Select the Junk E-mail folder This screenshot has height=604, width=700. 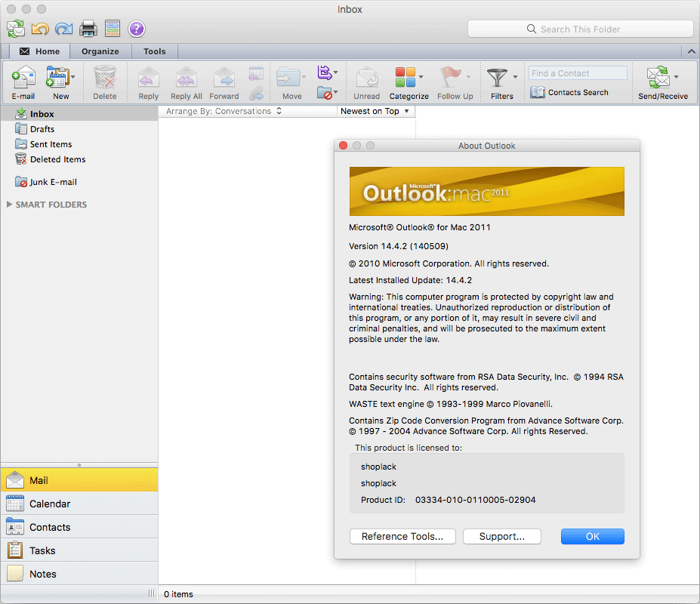79,182
